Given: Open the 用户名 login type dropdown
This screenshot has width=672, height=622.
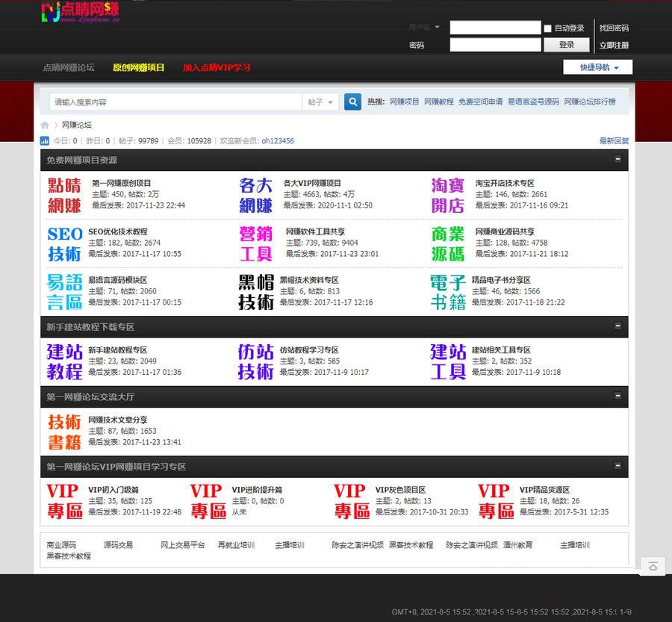Looking at the screenshot, I should (x=424, y=28).
